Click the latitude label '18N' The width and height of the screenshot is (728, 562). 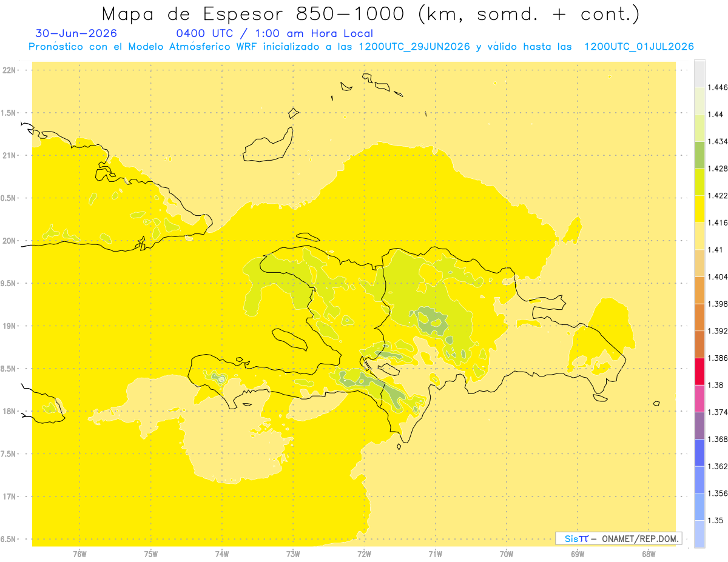click(10, 412)
